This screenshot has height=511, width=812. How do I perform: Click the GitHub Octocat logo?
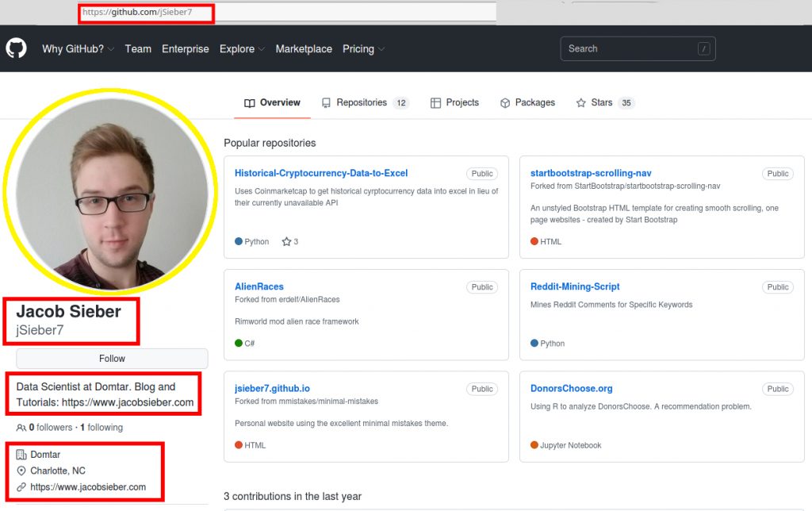tap(16, 48)
